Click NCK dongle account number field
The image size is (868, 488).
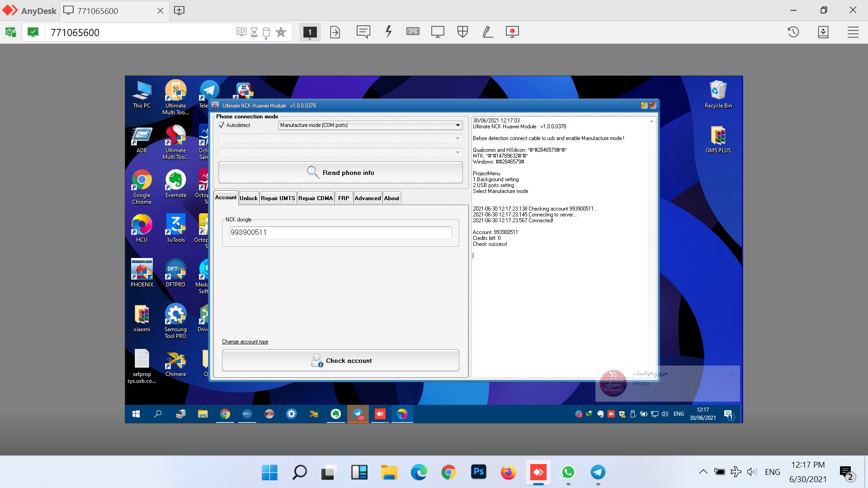pyautogui.click(x=340, y=232)
